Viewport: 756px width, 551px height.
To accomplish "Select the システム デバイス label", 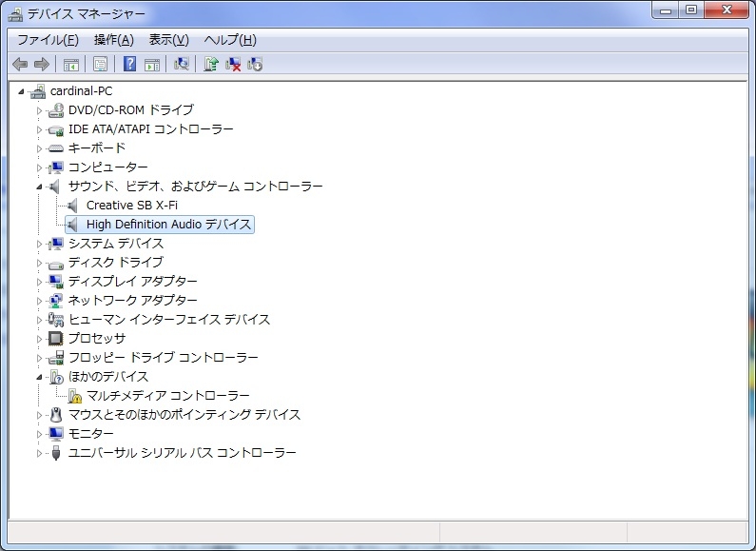I will tap(116, 244).
